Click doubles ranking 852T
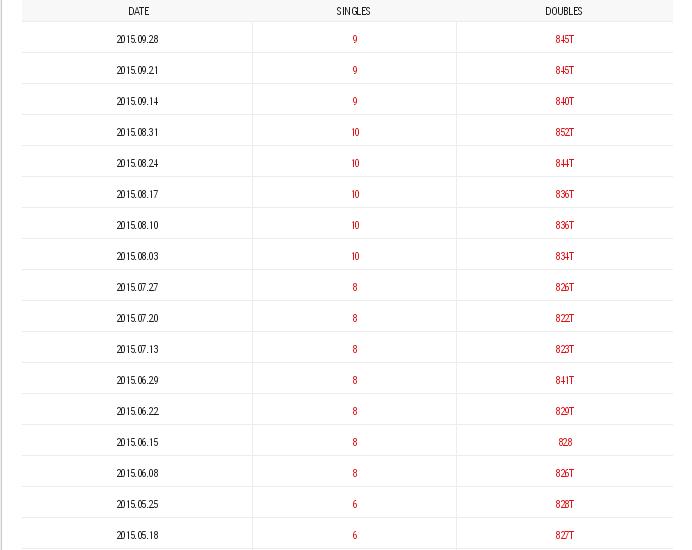The height and width of the screenshot is (550, 692). 564,132
